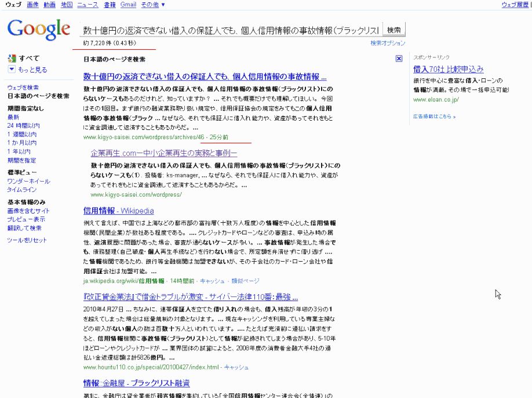532x398 pixels.
Task: Open Wikipedia result's キャッシュ link
Action: 212,281
